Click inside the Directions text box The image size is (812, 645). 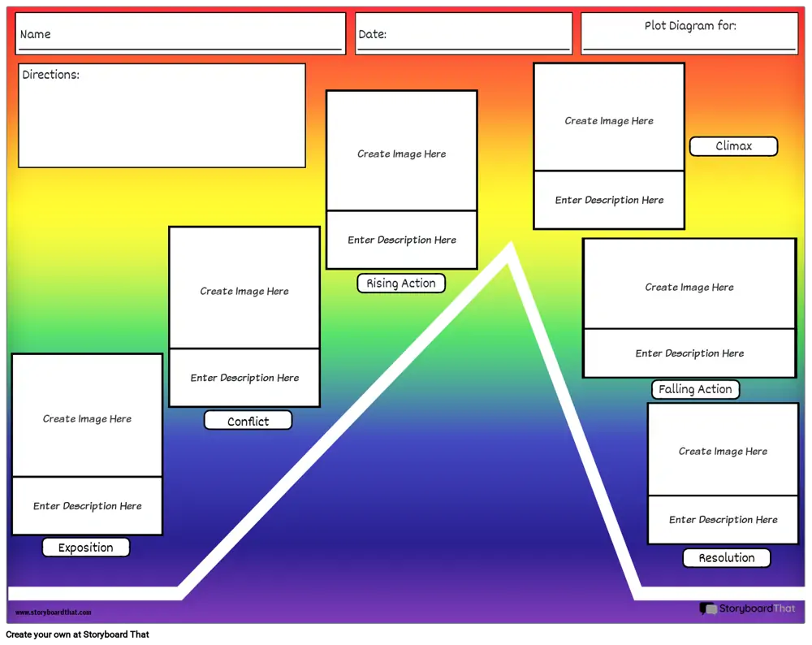click(162, 115)
